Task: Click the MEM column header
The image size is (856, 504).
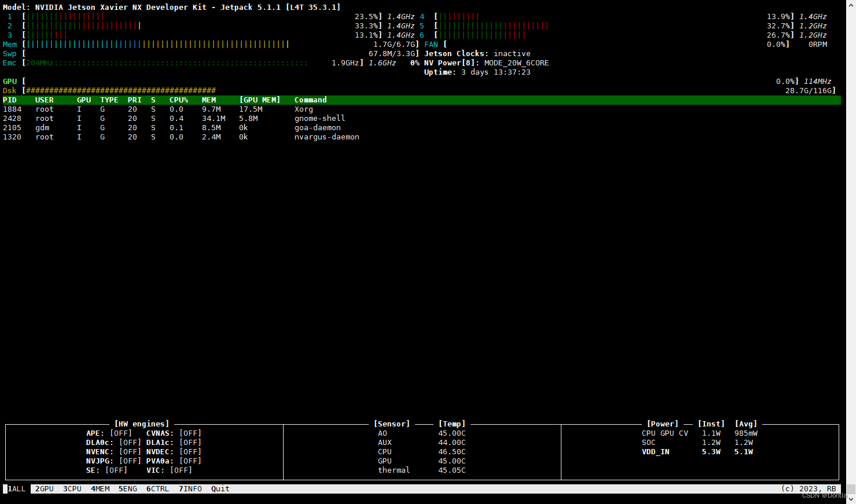Action: click(209, 100)
